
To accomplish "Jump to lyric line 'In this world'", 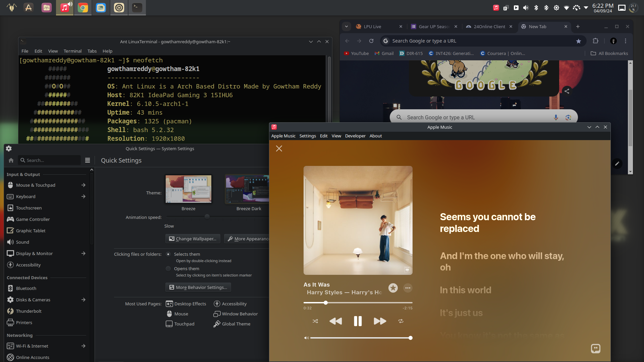I will click(x=466, y=290).
